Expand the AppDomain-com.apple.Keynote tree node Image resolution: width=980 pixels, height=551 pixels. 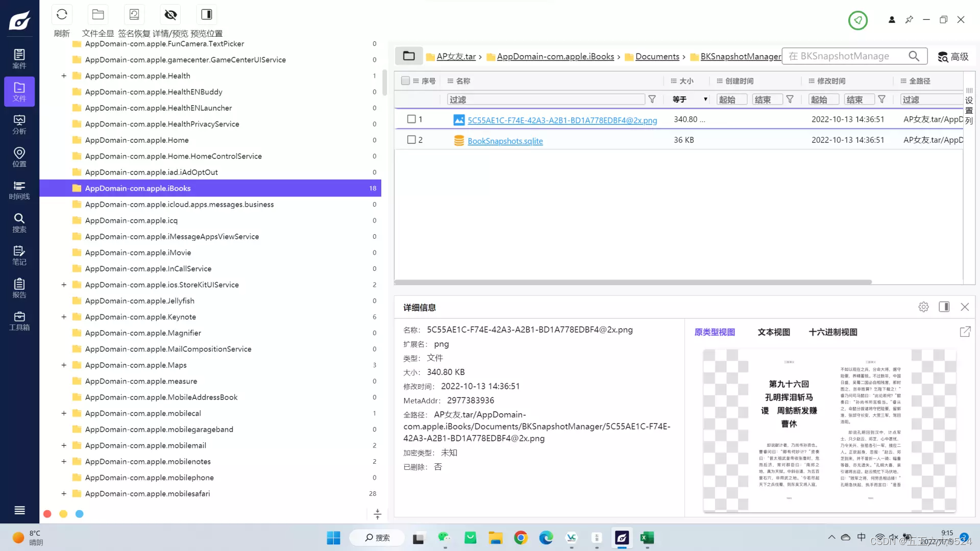coord(64,317)
